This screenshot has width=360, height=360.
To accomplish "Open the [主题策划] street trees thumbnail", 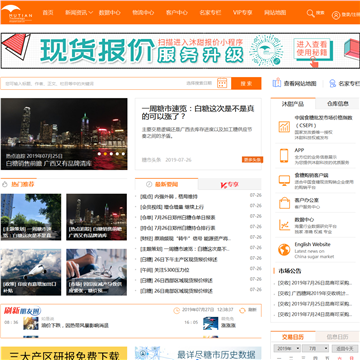I will pyautogui.click(x=31, y=217).
